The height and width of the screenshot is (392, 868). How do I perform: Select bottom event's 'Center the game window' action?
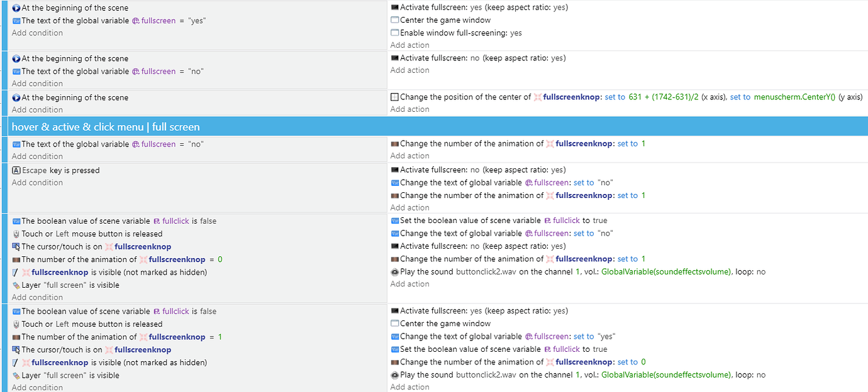[x=440, y=324]
